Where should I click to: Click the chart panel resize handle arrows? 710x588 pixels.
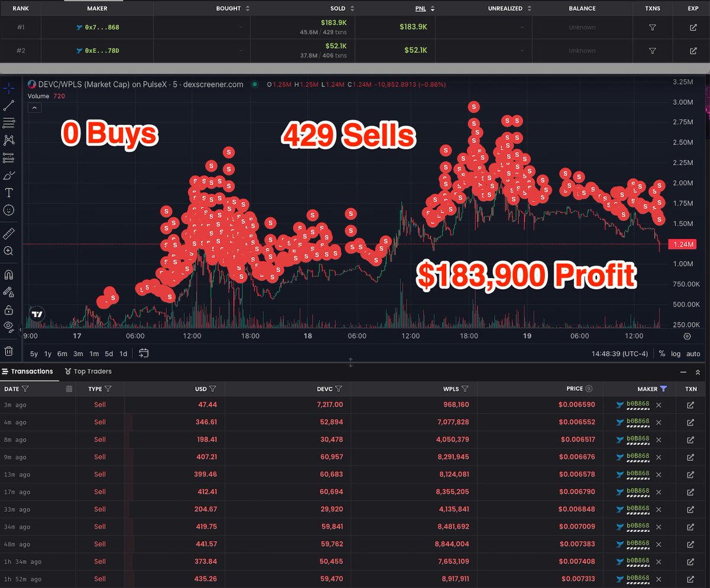350,362
